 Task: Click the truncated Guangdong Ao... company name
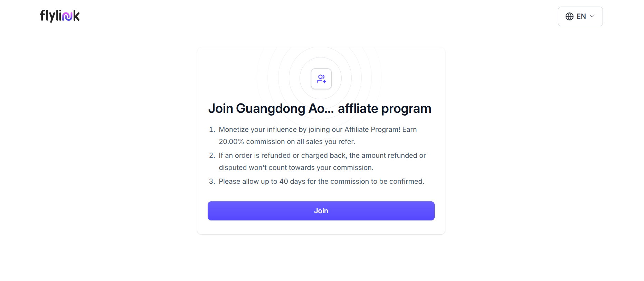click(285, 109)
